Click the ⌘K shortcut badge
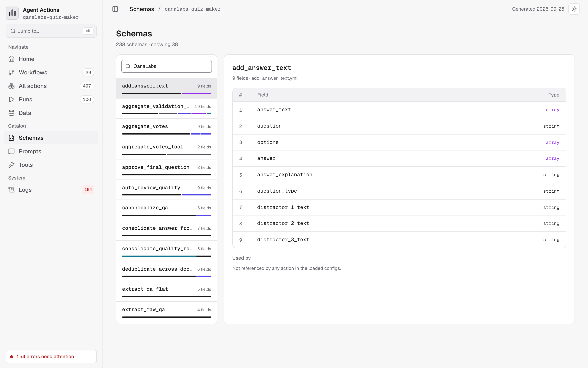 (88, 31)
